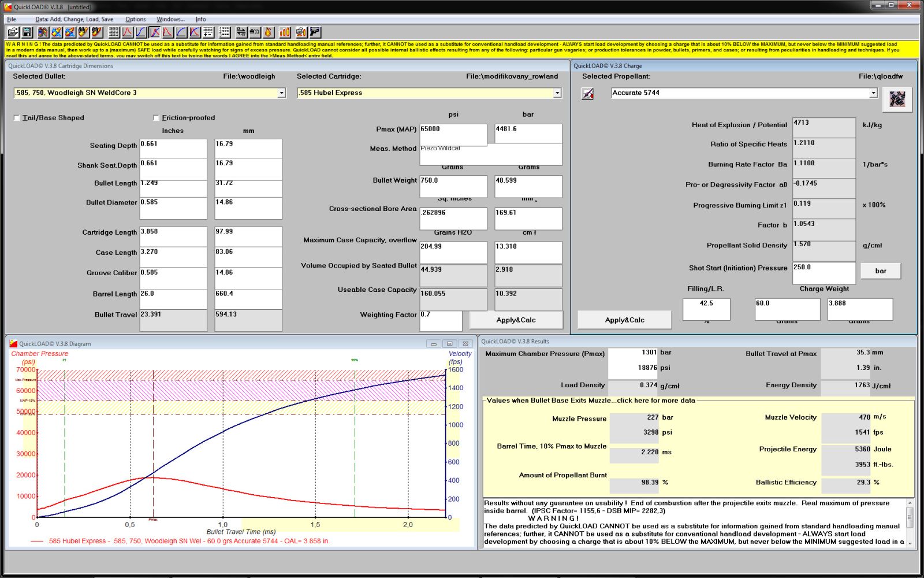Click the floppy disk save icon
Image resolution: width=924 pixels, height=578 pixels.
click(x=27, y=32)
